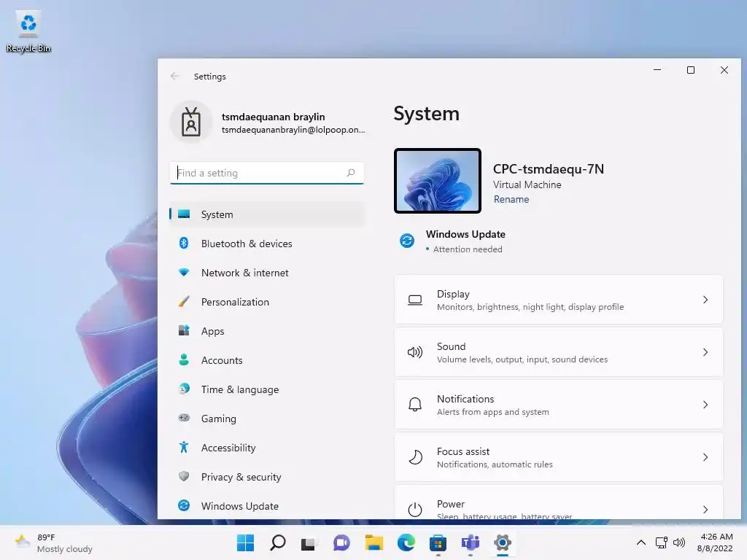Click the Sound speaker icon
Screen dimensions: 747x560
click(x=415, y=352)
